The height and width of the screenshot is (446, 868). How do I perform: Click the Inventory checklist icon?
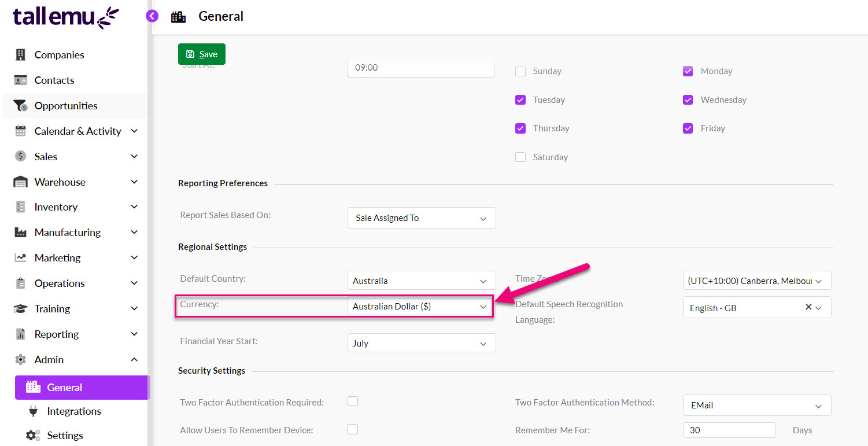pyautogui.click(x=21, y=207)
